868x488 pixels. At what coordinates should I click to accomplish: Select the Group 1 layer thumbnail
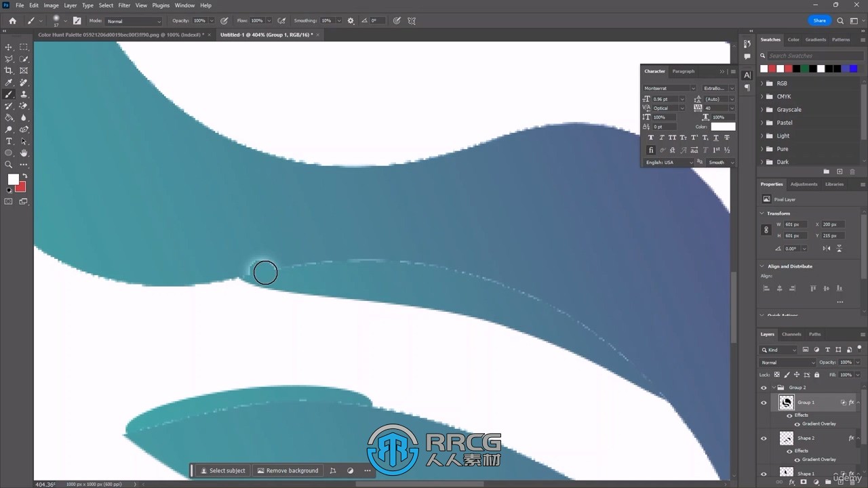pyautogui.click(x=787, y=403)
